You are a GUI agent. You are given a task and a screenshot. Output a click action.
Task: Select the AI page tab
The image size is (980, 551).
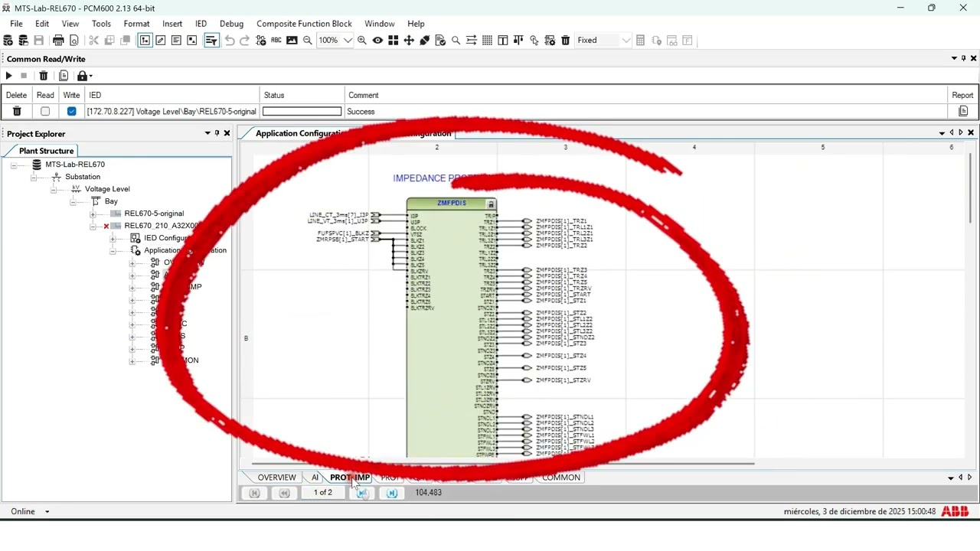315,478
